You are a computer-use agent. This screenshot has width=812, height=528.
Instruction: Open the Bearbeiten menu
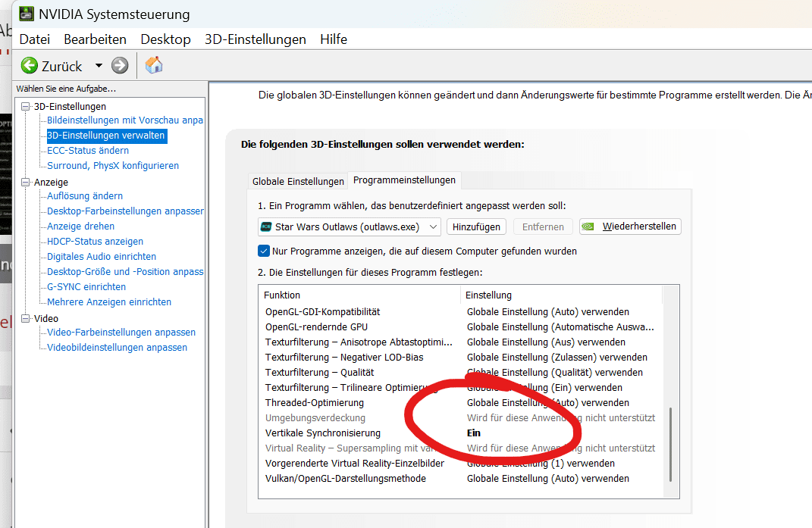coord(96,39)
